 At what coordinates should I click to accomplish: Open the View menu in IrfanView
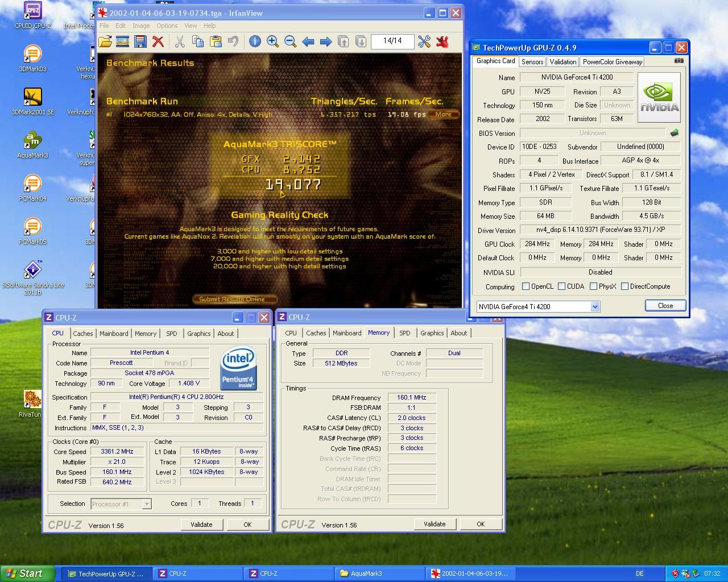click(191, 26)
